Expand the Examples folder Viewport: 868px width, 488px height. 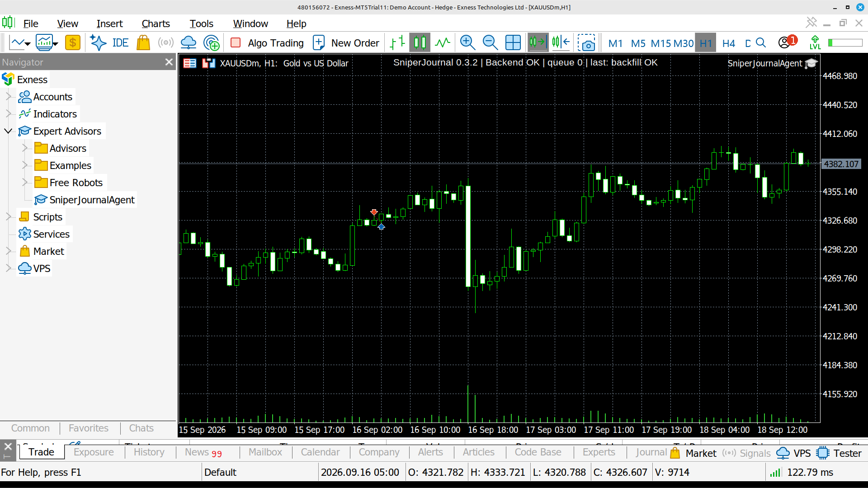(25, 165)
